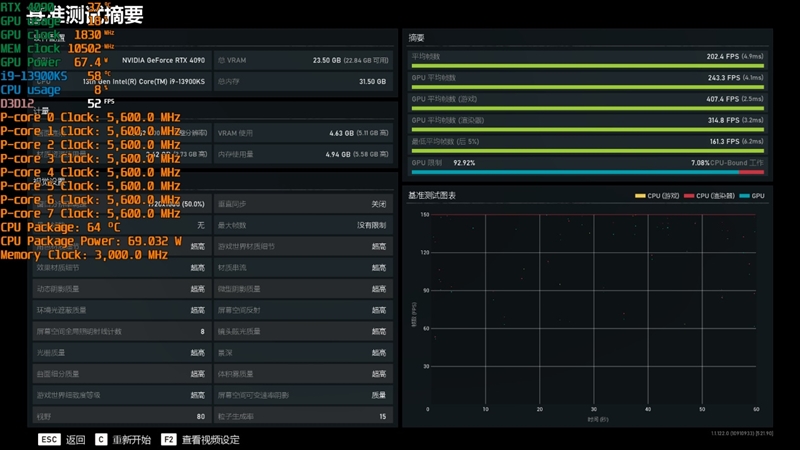Click the 效果材质细节 row
Image resolution: width=800 pixels, height=450 pixels.
(121, 268)
